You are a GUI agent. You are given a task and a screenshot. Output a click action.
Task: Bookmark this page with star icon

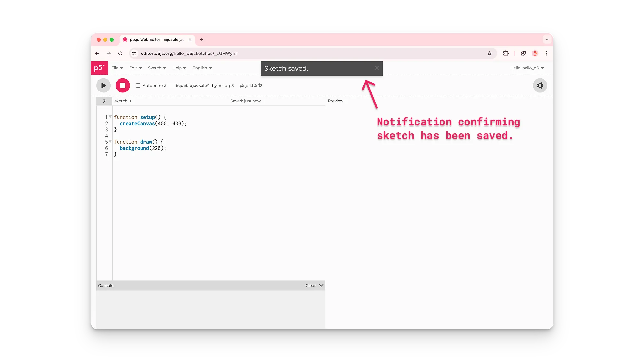coord(489,54)
